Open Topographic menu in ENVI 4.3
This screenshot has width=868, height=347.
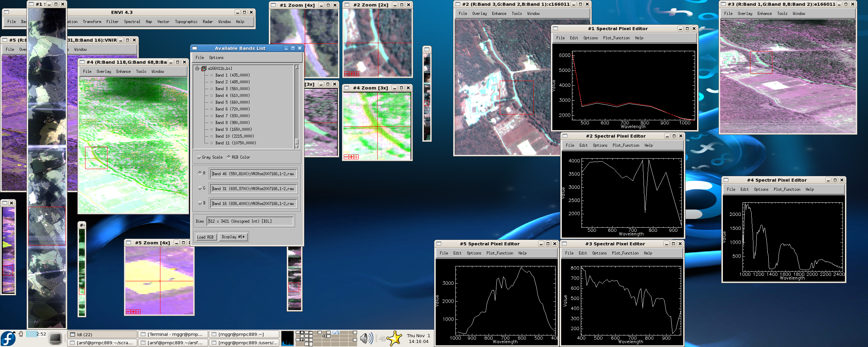click(x=186, y=22)
